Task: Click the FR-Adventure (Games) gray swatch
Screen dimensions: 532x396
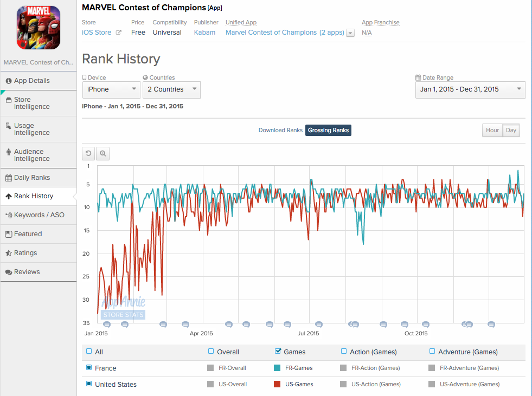Action: (432, 368)
